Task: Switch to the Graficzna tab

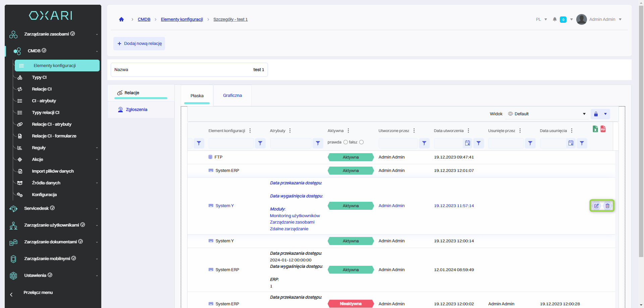Action: coord(232,96)
